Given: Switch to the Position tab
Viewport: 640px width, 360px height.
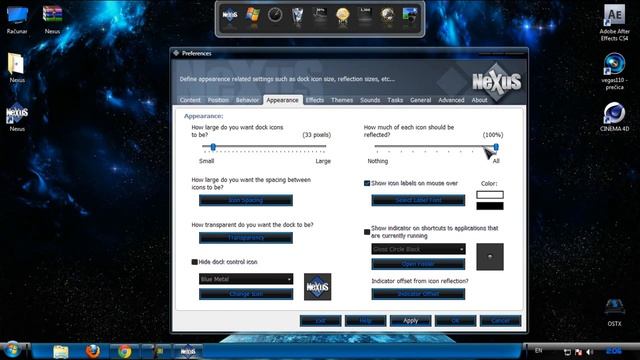Looking at the screenshot, I should point(218,100).
